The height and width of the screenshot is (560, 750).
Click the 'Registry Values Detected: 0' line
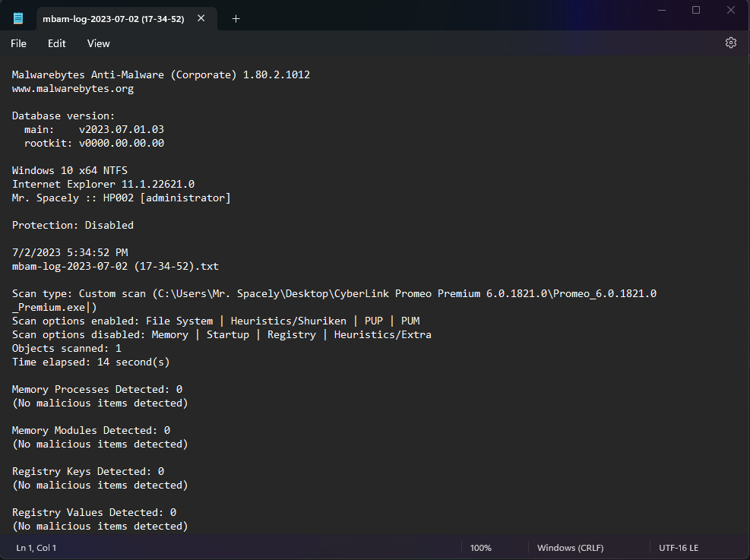[x=94, y=513]
